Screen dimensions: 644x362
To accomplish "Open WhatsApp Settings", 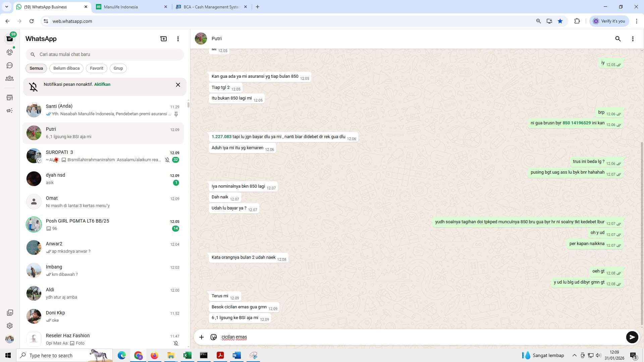I will point(10,325).
